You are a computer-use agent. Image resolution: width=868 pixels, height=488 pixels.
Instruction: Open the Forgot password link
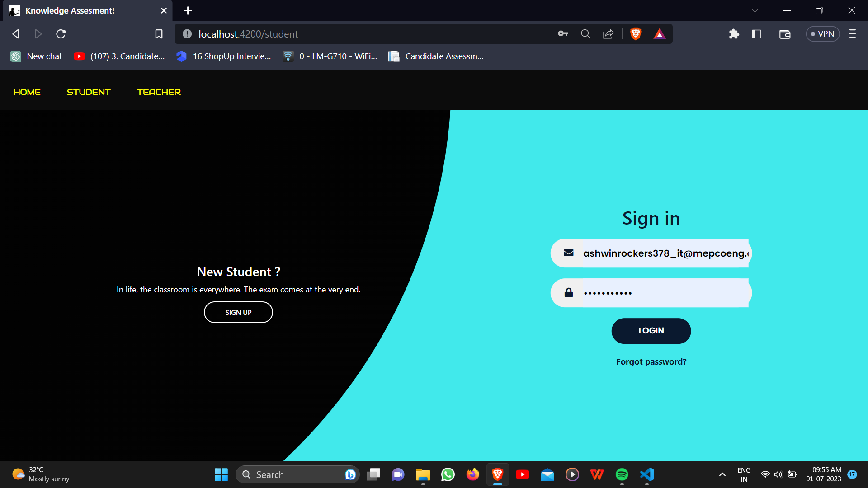click(x=651, y=361)
